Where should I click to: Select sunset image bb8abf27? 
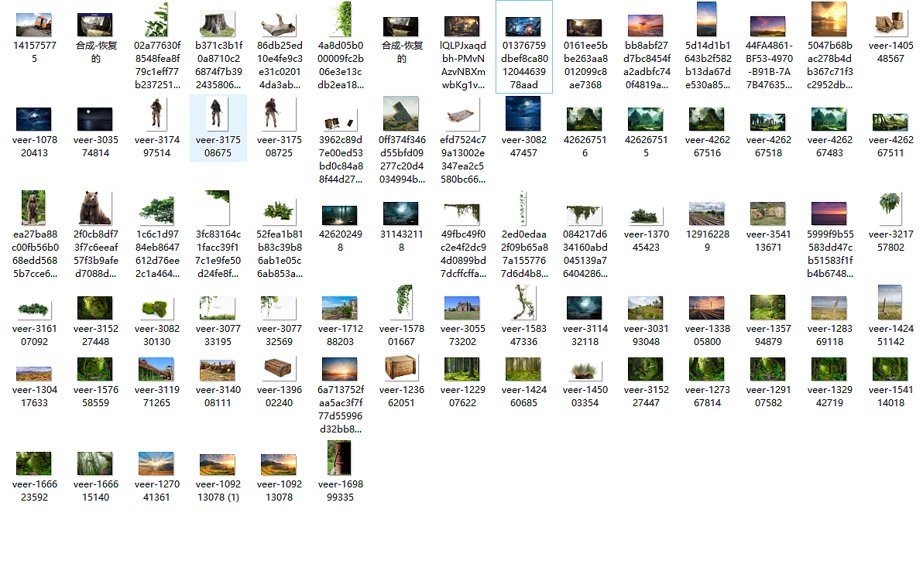646,26
